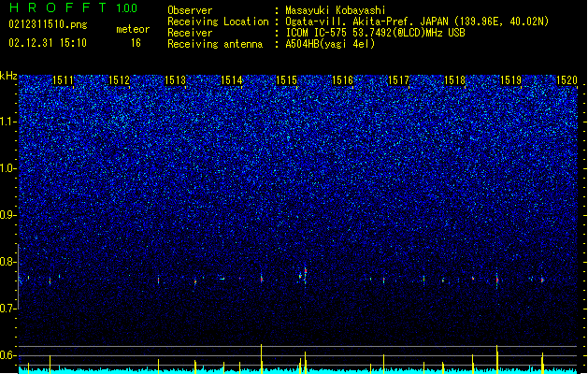Click the meteor echo just before the 1519 marker
This screenshot has height=374, width=588.
click(497, 280)
